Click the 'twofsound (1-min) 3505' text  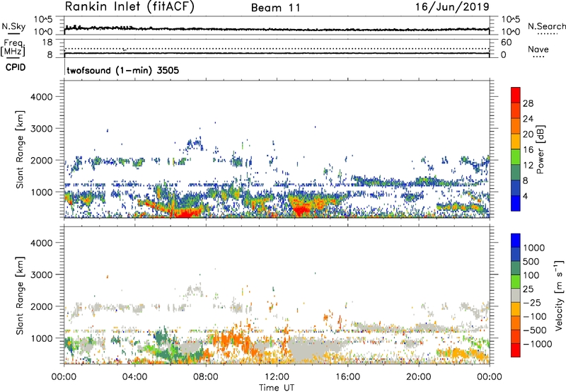pyautogui.click(x=122, y=70)
